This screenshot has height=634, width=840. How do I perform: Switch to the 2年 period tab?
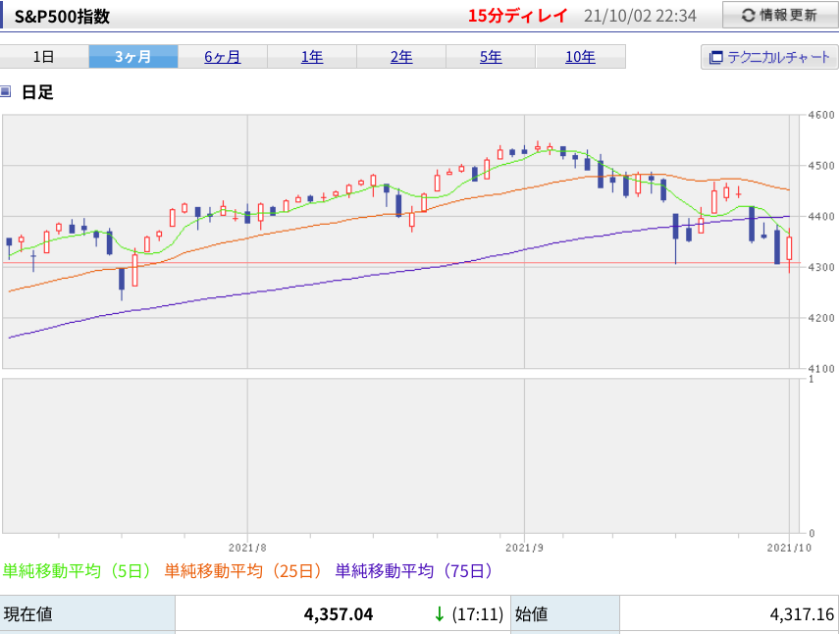[401, 57]
